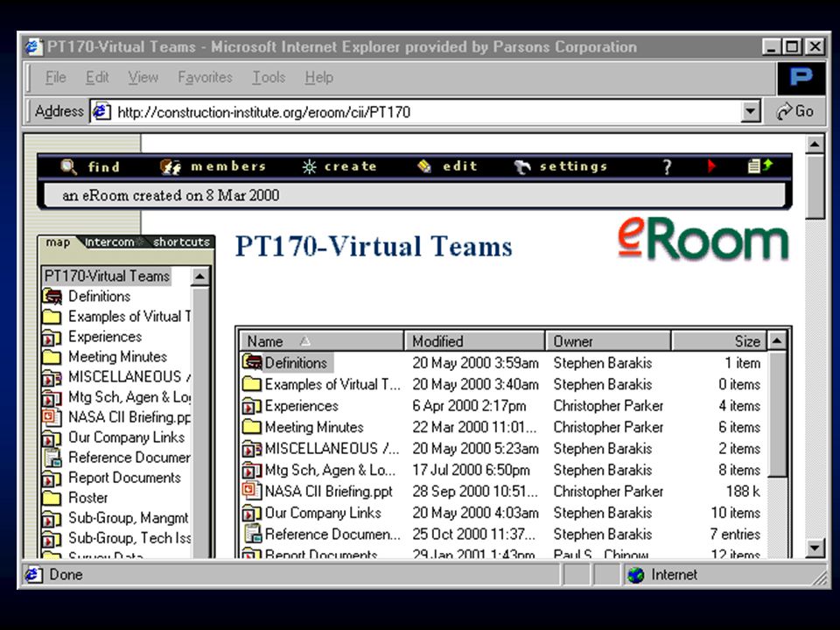Click the eRoom logo
This screenshot has width=840, height=630.
click(x=703, y=239)
